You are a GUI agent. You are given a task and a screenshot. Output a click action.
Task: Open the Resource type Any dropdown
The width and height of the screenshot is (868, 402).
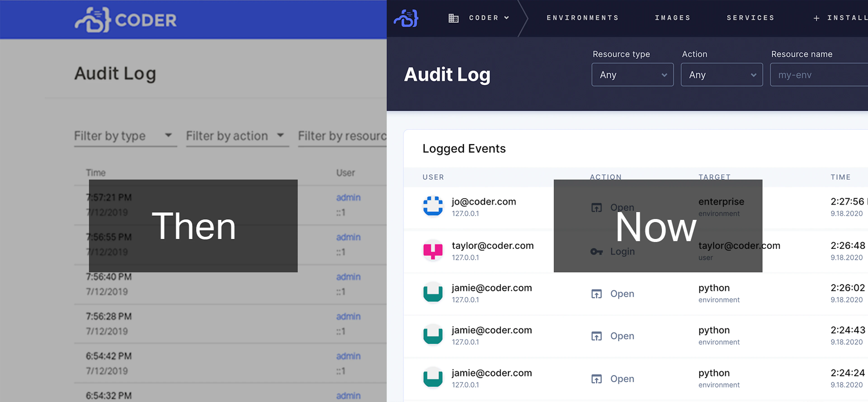632,75
